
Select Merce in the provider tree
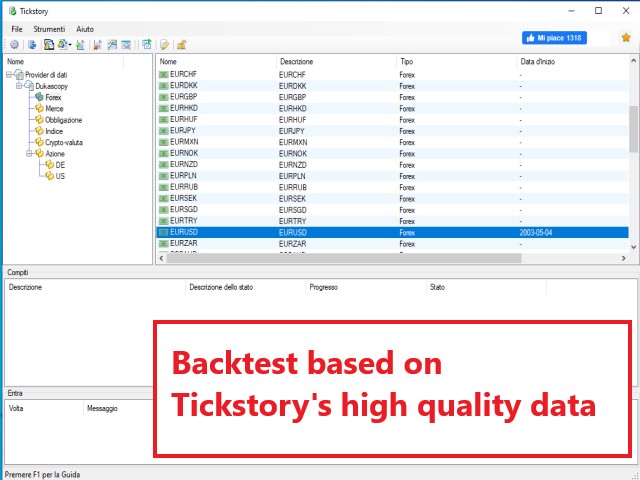pyautogui.click(x=54, y=109)
